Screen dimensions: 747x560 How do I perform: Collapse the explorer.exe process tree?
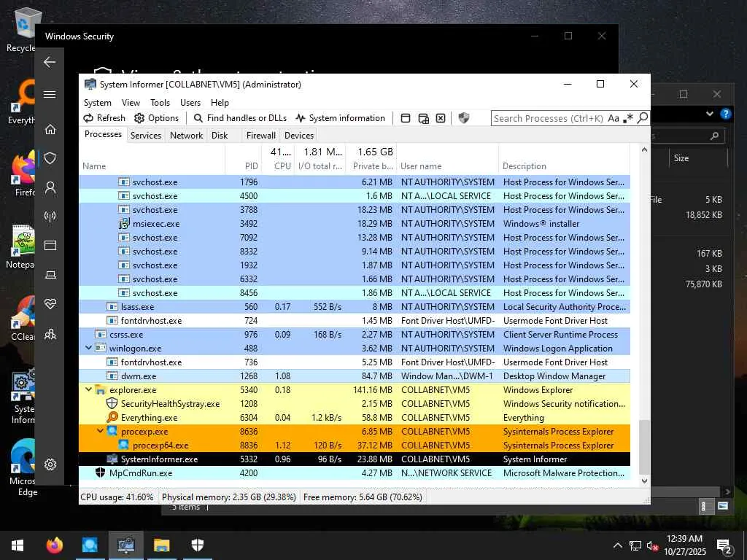(88, 389)
